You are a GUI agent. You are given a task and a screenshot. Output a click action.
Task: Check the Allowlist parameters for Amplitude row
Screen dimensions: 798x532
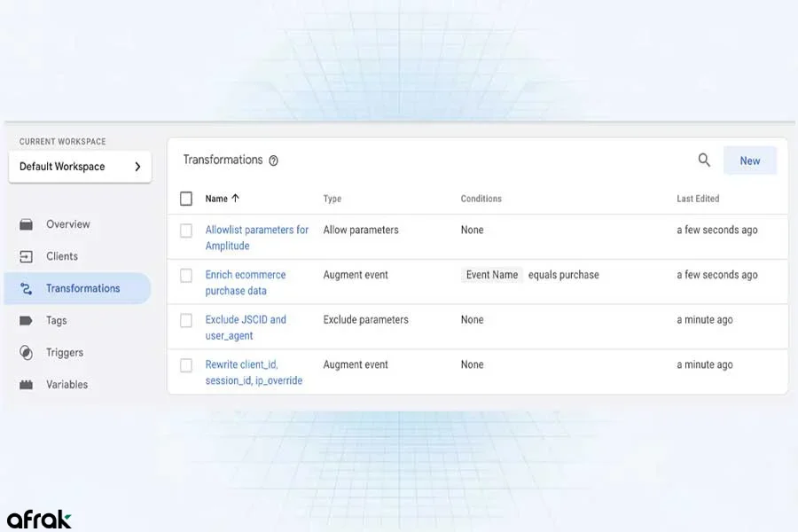pos(186,231)
